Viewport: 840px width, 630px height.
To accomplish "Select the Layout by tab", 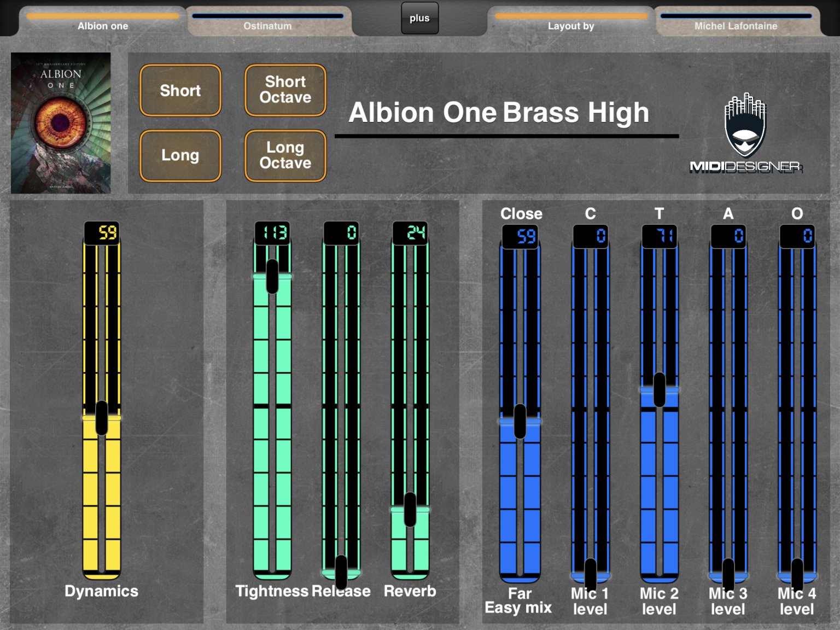I will 570,22.
